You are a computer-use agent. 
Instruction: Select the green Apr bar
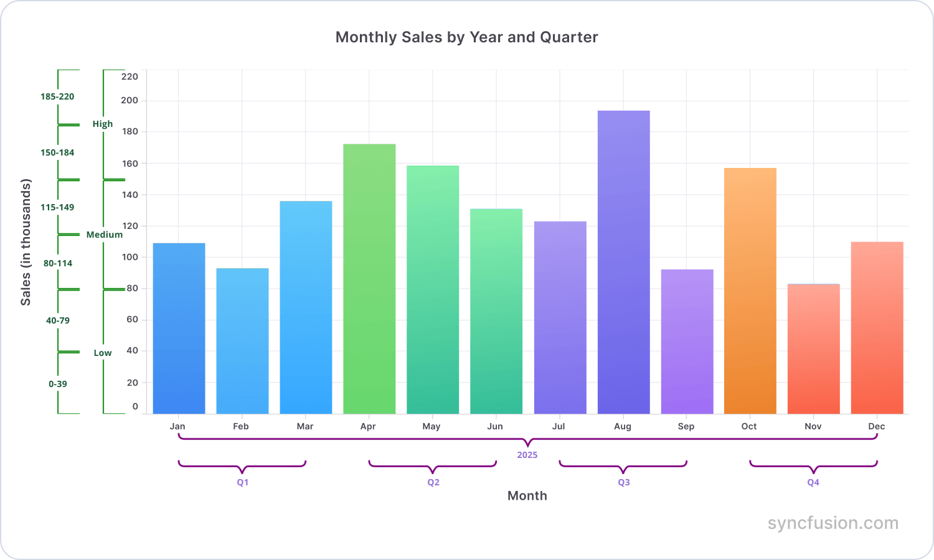(369, 279)
